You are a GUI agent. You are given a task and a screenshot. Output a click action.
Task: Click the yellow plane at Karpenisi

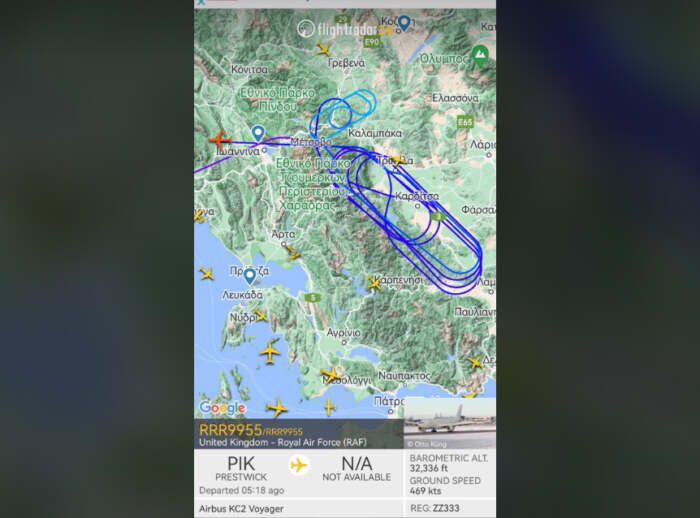tap(374, 283)
